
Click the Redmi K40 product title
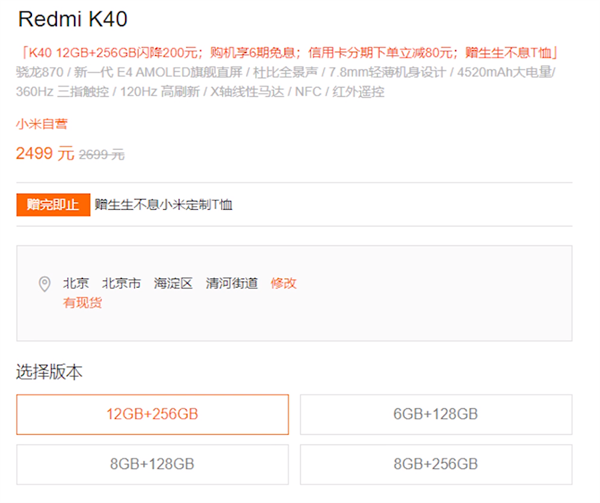73,19
